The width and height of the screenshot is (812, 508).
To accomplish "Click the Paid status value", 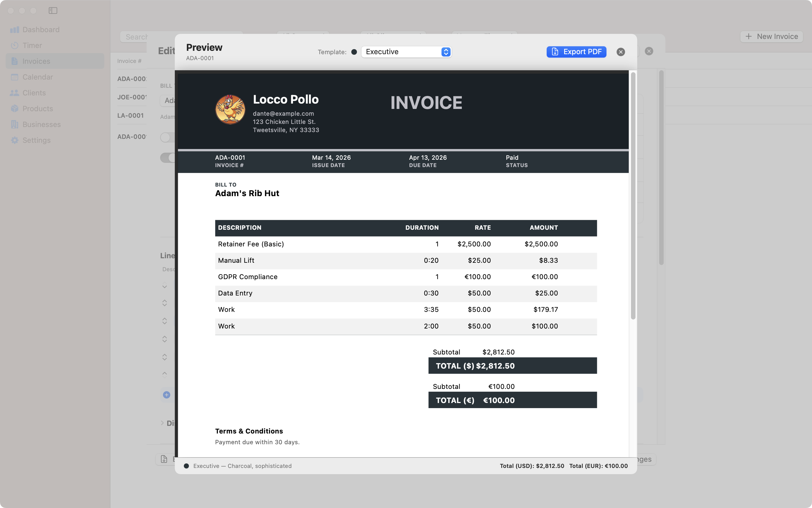I will (512, 157).
